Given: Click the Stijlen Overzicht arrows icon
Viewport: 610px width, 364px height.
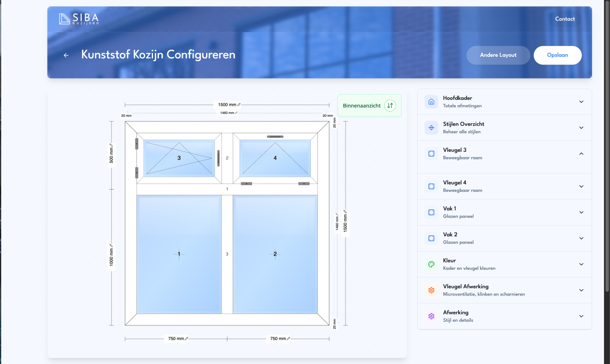Looking at the screenshot, I should tap(431, 127).
